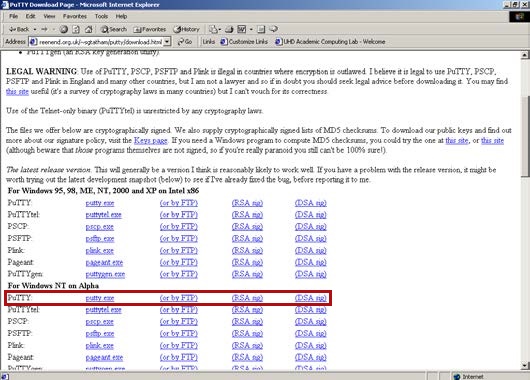530x380 pixels.
Task: Open the Tools menu
Action: [101, 16]
